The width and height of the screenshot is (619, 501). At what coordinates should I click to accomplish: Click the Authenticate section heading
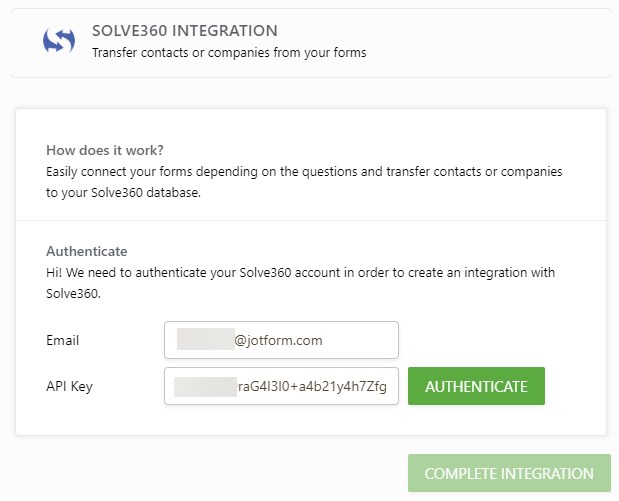tap(86, 251)
